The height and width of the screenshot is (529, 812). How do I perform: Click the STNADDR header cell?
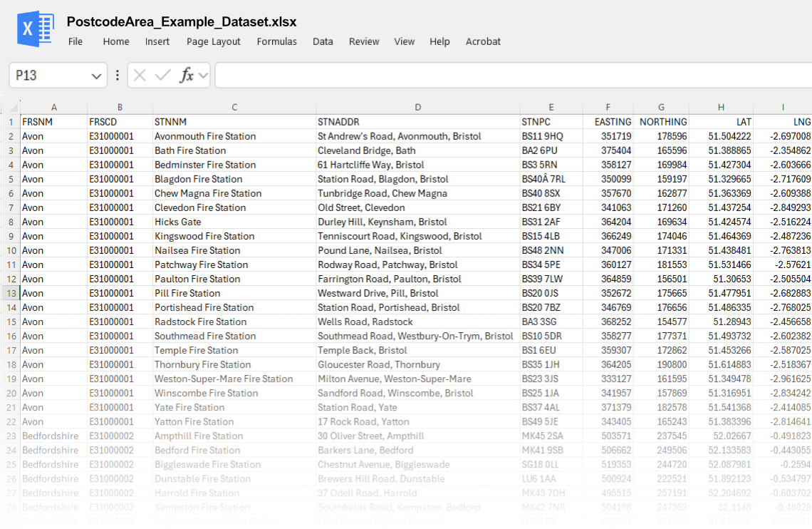tap(417, 122)
